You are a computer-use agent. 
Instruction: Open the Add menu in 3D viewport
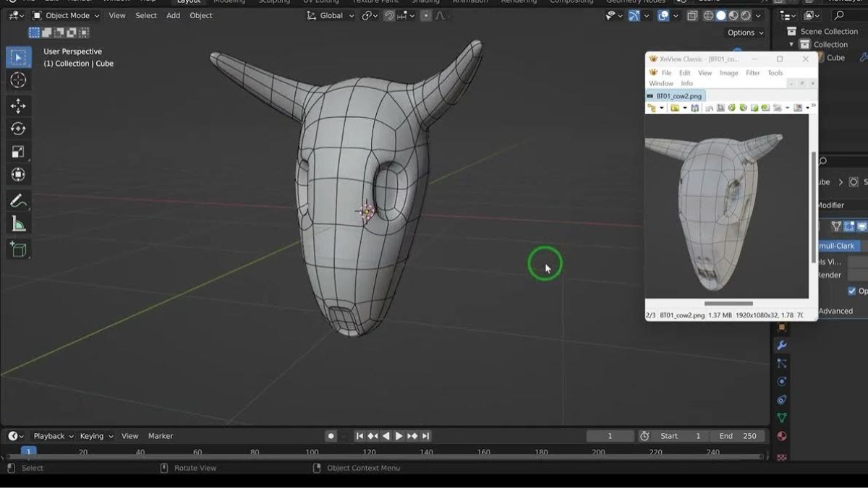[173, 15]
